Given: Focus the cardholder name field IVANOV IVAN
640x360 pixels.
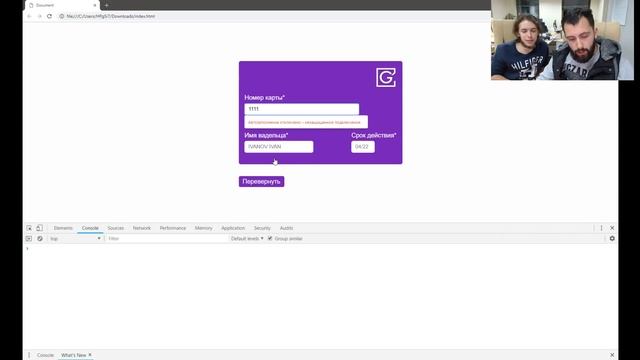Looking at the screenshot, I should [279, 147].
